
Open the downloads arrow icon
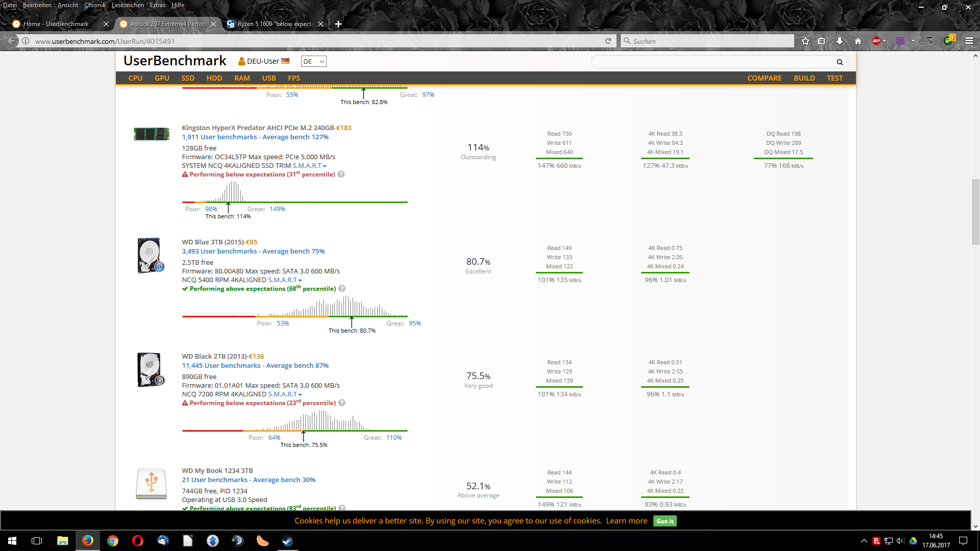840,41
